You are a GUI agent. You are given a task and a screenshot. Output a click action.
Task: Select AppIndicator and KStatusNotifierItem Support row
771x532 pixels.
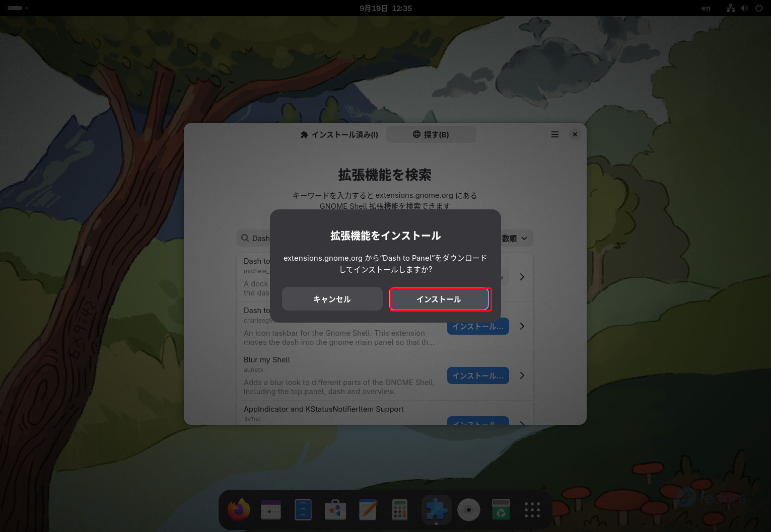coord(385,413)
